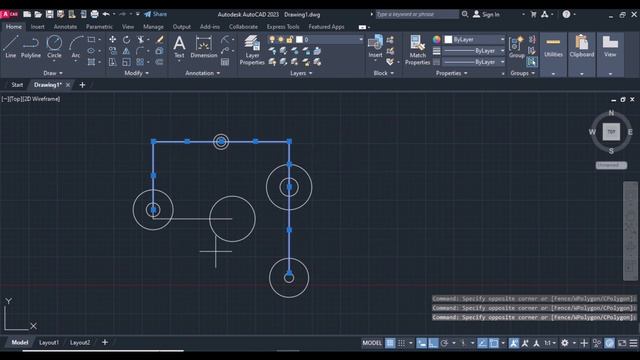Expand the Annotation panel
The image size is (640, 360).
(x=202, y=73)
